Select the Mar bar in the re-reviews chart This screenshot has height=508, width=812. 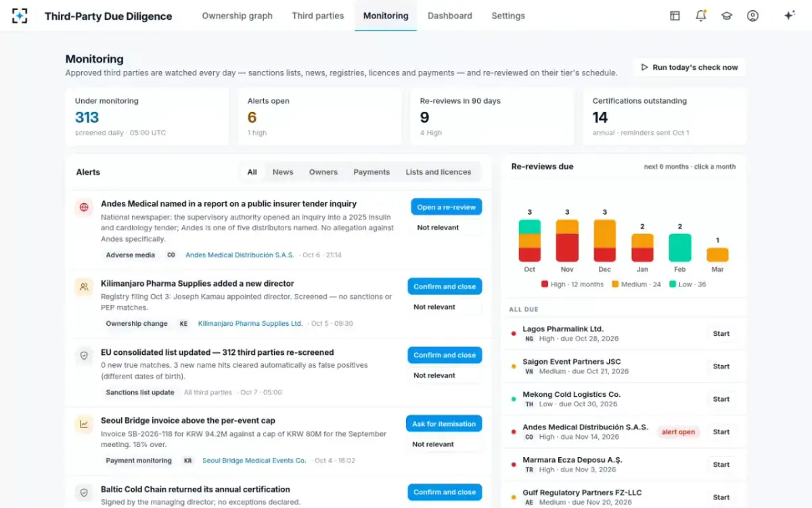717,255
